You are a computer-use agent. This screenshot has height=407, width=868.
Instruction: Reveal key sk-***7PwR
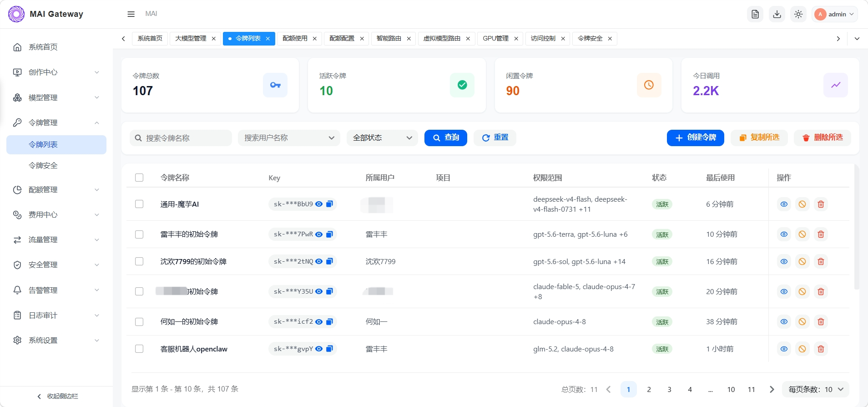coord(319,234)
